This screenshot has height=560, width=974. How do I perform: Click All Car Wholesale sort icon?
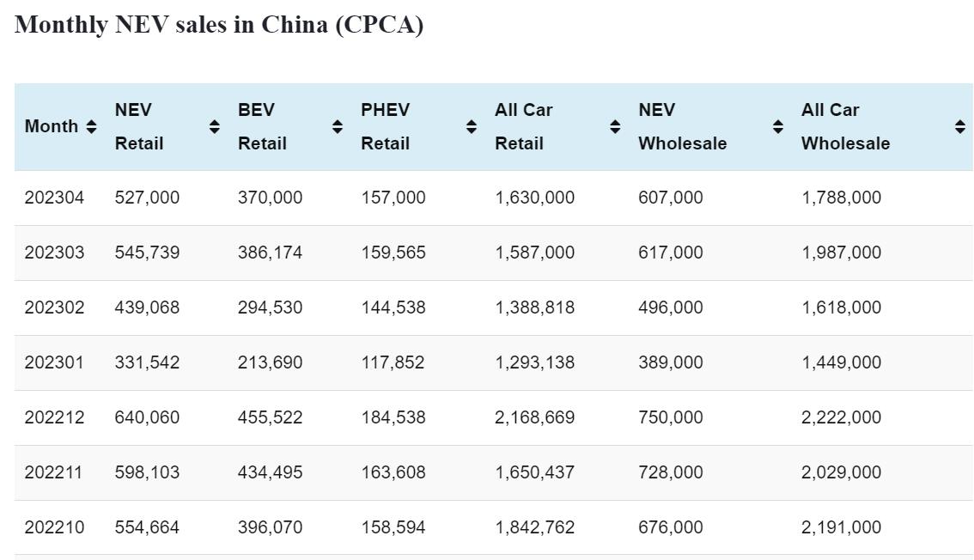[x=959, y=127]
